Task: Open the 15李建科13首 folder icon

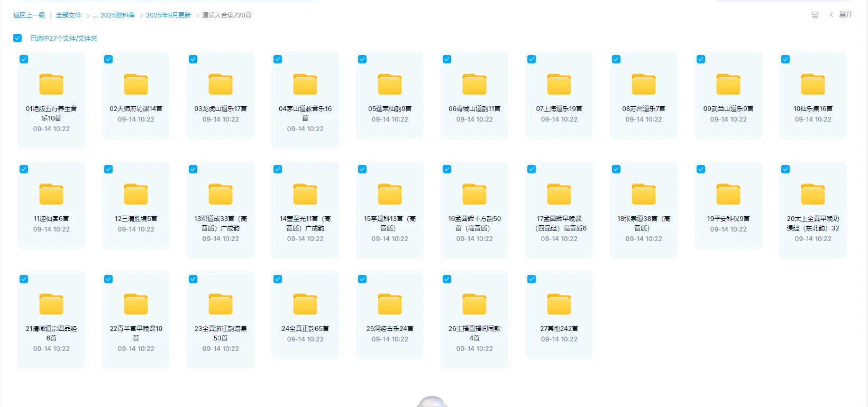Action: [390, 195]
